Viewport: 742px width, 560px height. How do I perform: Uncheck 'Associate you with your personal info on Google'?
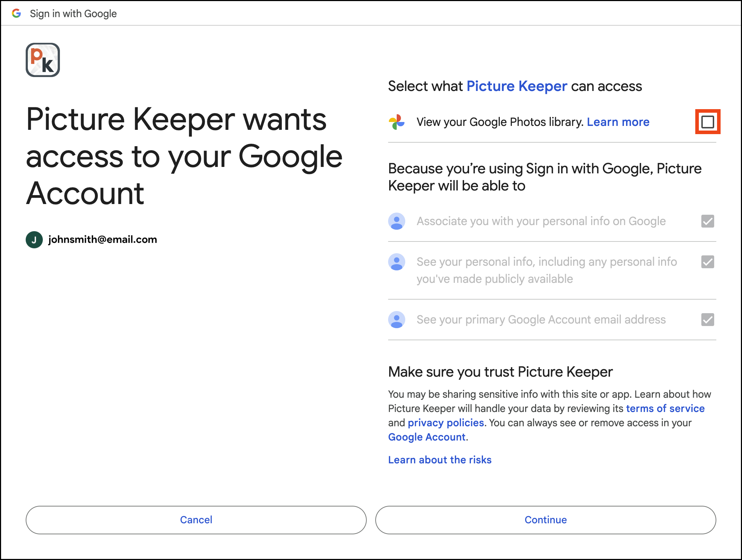pos(708,221)
